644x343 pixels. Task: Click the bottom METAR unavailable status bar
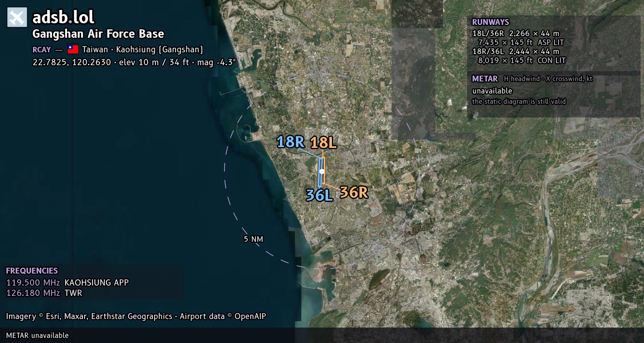click(322, 335)
